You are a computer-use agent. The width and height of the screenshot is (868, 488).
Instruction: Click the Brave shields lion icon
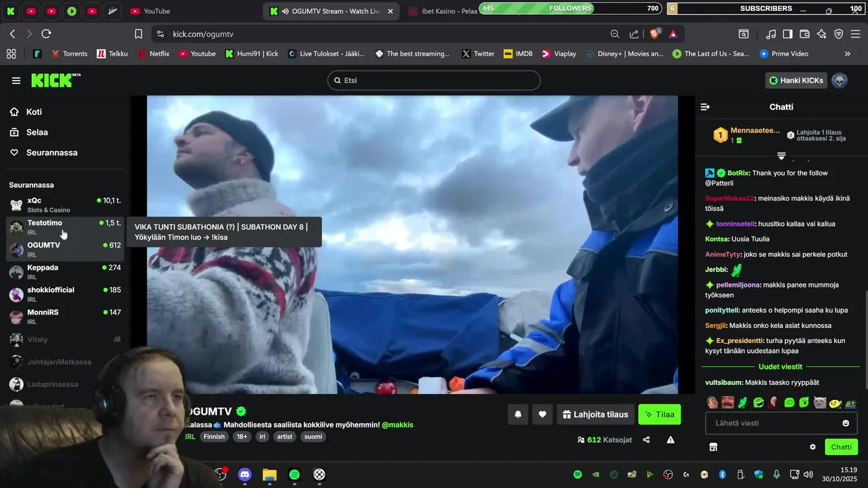[x=655, y=34]
